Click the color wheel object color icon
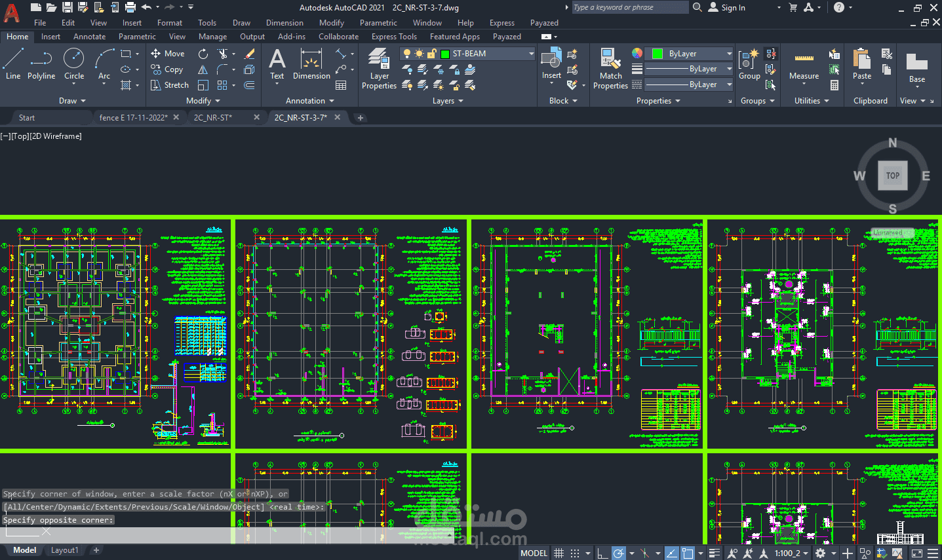Viewport: 942px width, 560px height. 637,53
